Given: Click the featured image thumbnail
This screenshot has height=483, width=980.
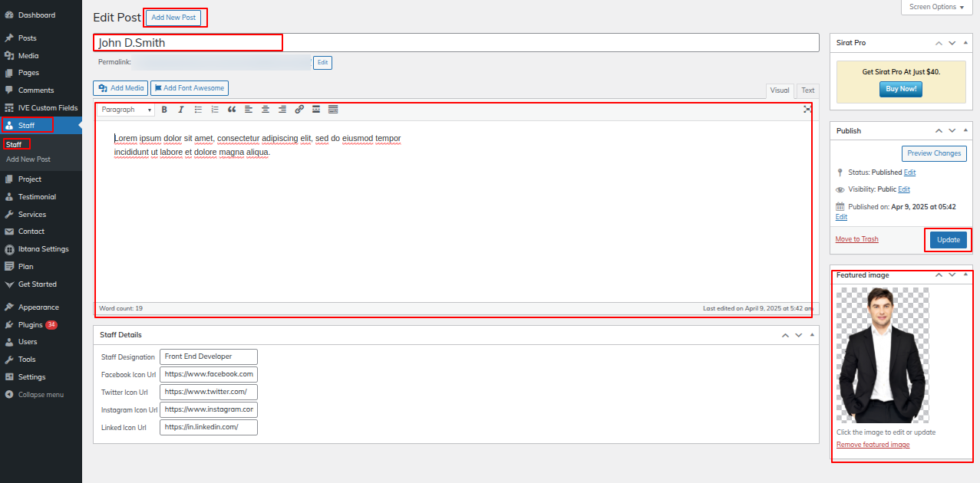Looking at the screenshot, I should point(883,355).
